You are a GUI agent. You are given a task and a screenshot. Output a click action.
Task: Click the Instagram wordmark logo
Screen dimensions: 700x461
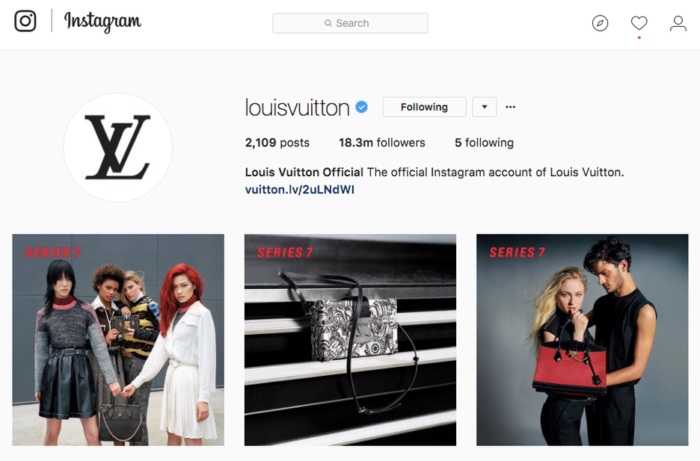[x=103, y=21]
